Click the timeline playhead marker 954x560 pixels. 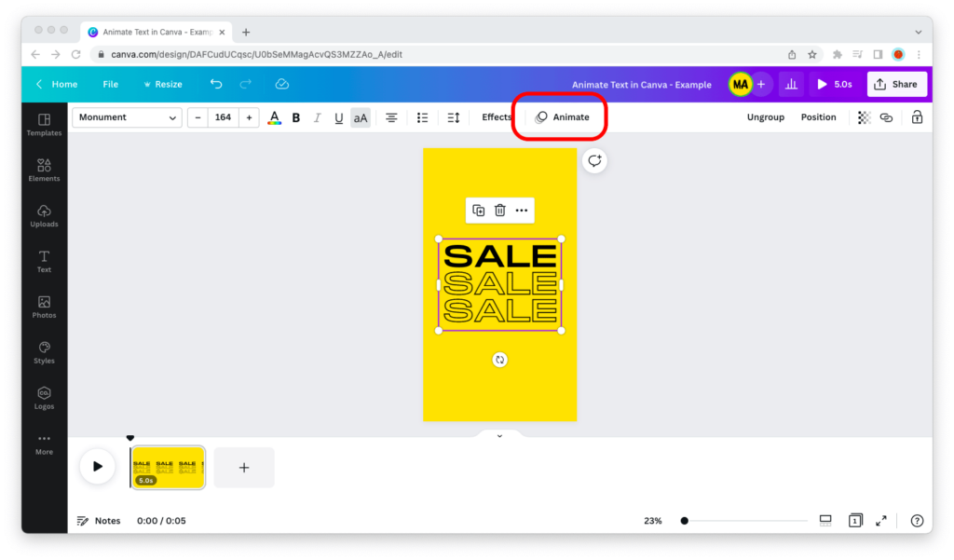(x=130, y=438)
